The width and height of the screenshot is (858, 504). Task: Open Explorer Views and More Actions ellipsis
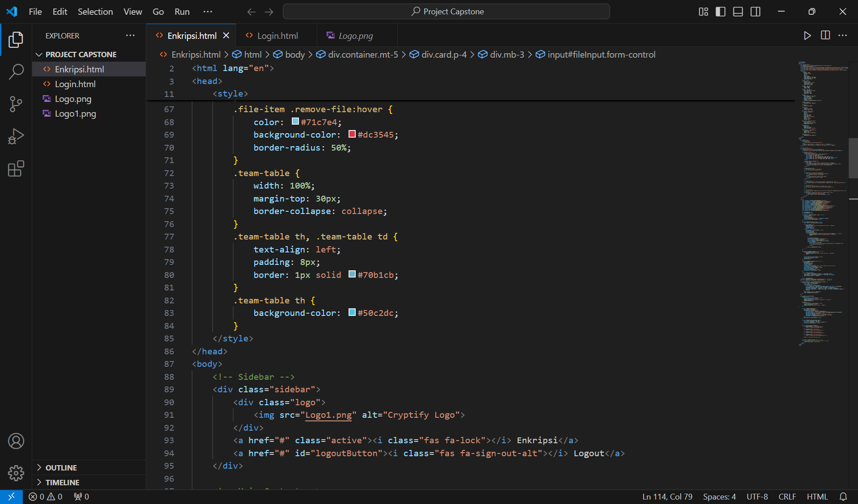coord(130,36)
